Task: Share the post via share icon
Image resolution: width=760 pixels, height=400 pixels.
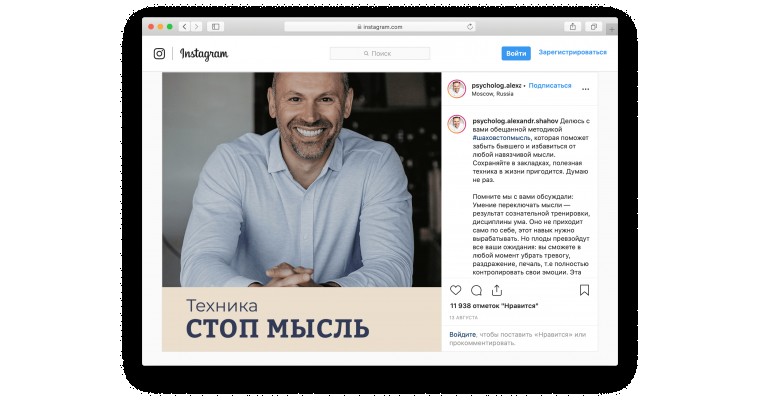Action: click(x=497, y=290)
